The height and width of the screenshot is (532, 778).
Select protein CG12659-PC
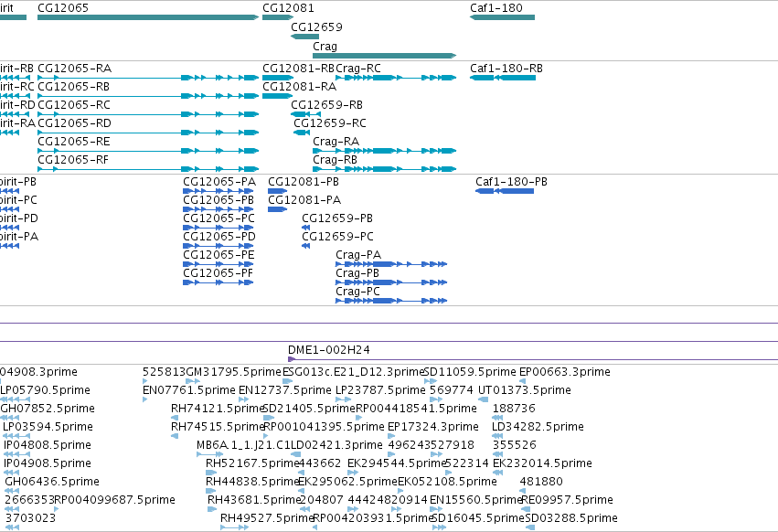337,237
